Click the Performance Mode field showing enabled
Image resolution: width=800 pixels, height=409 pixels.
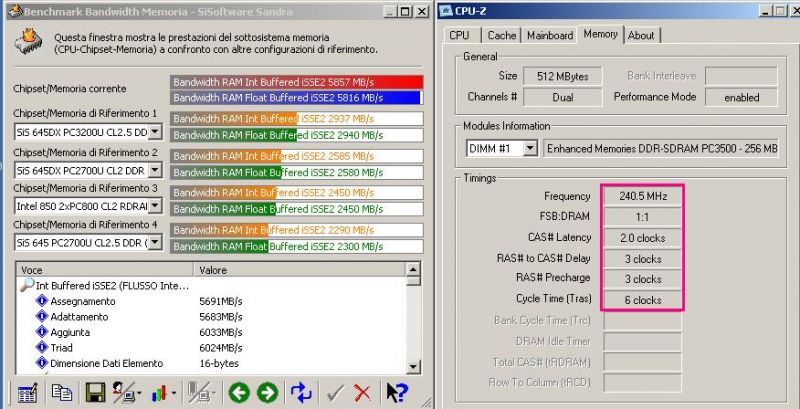[741, 97]
